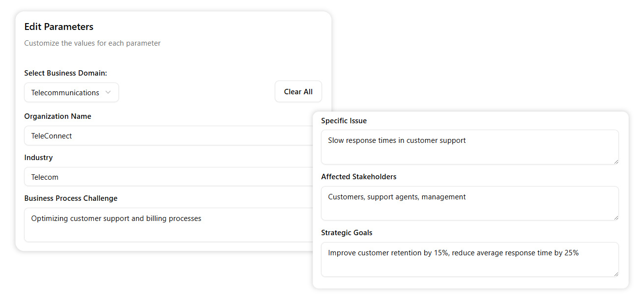Grab the resize handle of Specific Issue box
Viewport: 644px width, 300px height.
click(x=616, y=161)
